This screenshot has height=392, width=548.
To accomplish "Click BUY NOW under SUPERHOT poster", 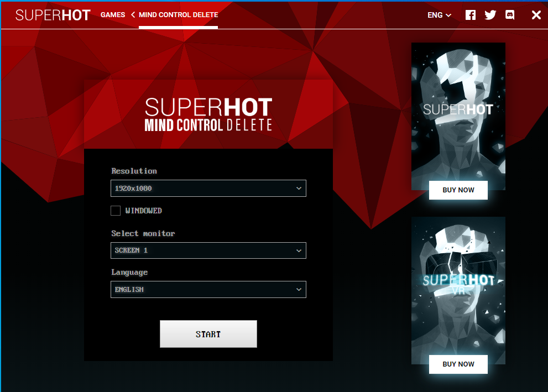I will 458,190.
